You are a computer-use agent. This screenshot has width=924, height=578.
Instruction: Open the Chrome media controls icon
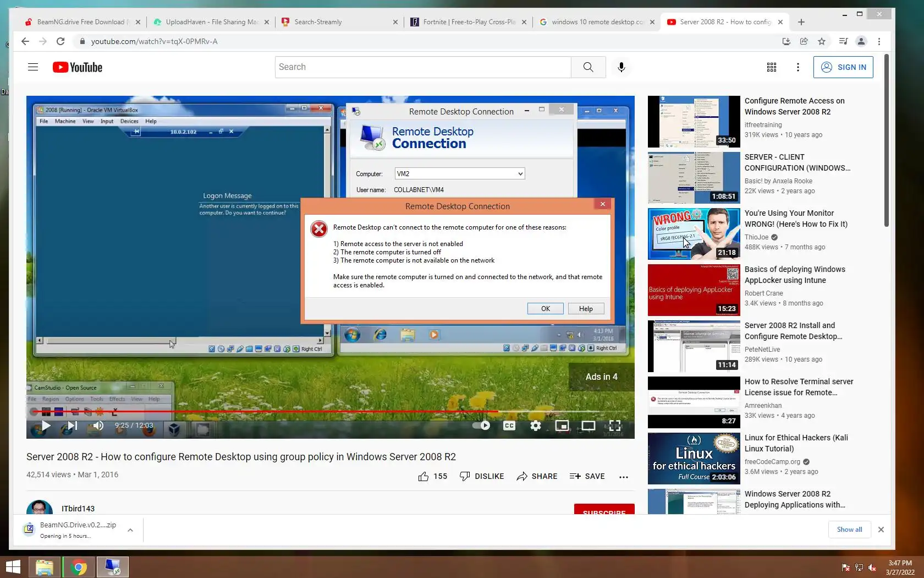click(843, 41)
